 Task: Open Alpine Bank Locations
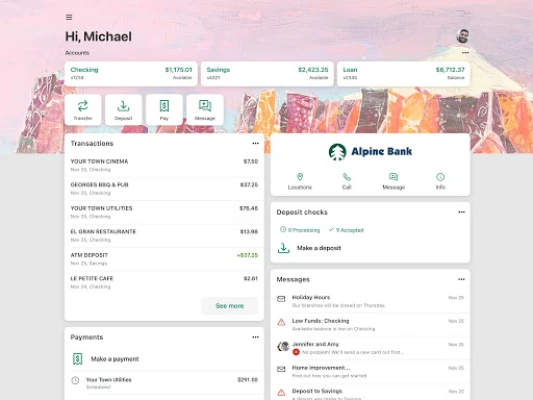pyautogui.click(x=300, y=181)
